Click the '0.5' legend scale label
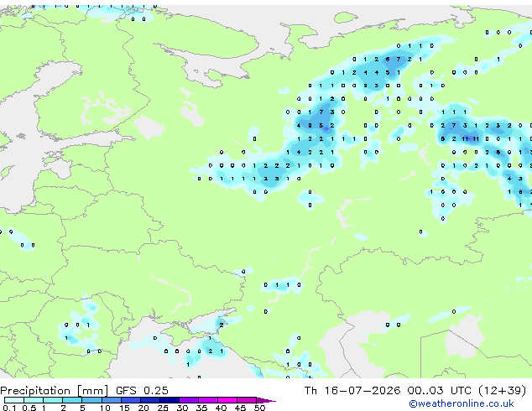Image resolution: width=532 pixels, height=411 pixels. (29, 408)
